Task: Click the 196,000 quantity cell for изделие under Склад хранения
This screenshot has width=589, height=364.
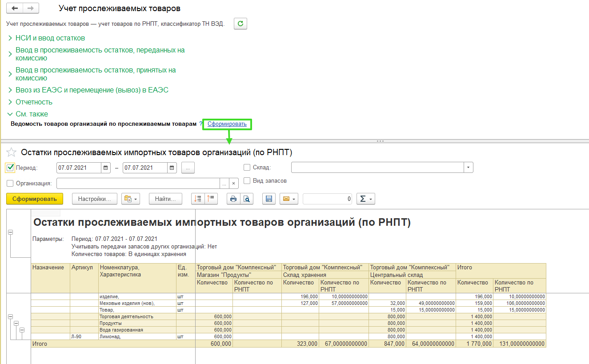Action: pyautogui.click(x=300, y=296)
